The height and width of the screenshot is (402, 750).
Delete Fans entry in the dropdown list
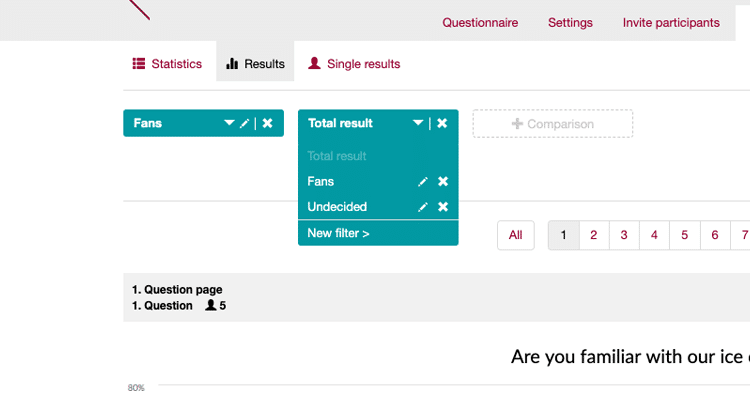[x=443, y=181]
